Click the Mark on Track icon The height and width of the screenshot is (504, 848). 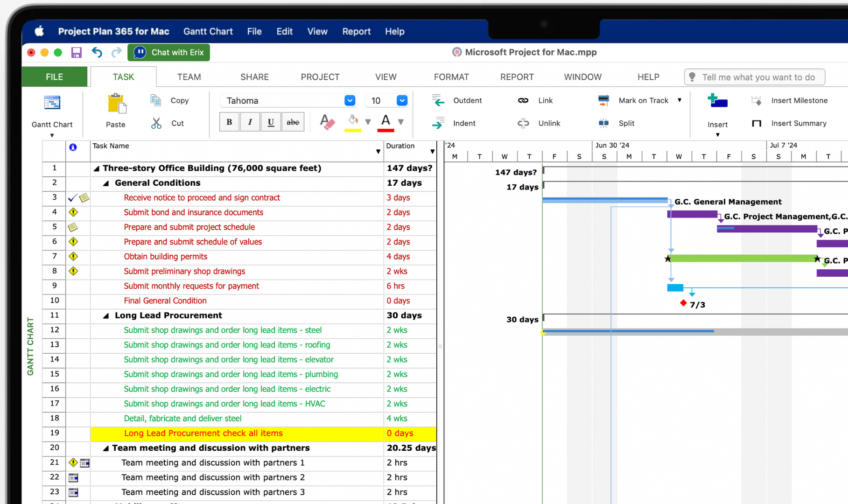(x=603, y=100)
